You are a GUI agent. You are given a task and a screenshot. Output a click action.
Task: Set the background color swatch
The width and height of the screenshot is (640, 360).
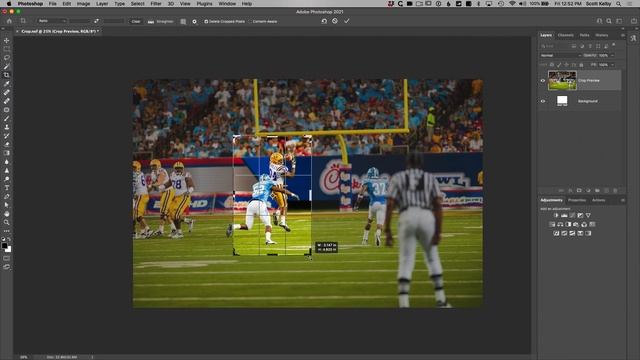click(x=9, y=249)
